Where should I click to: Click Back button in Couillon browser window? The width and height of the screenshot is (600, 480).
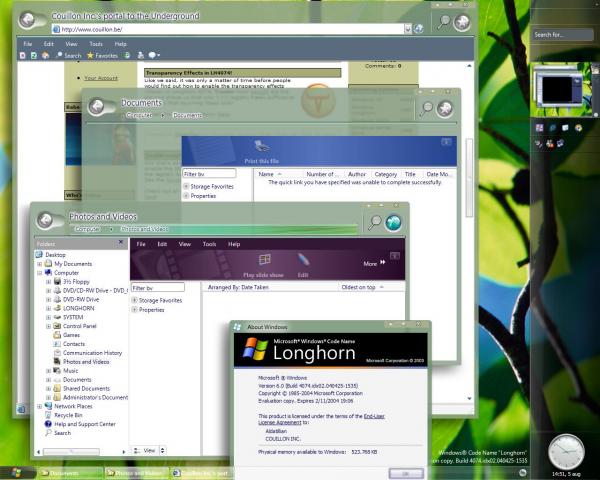27,19
